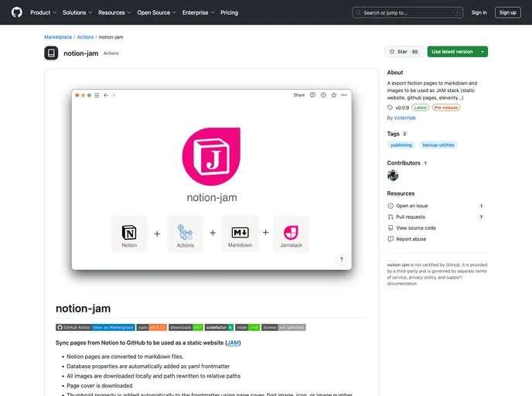Click the Markdown logo tile in banner
532x396 pixels.
tap(240, 234)
